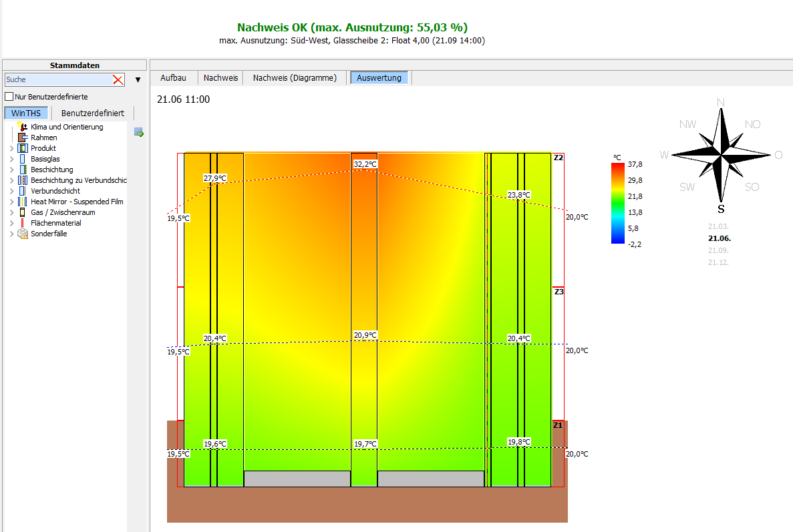Open the Nachweis (Diagramme) tab
Viewport: 793px width, 532px height.
pos(295,78)
